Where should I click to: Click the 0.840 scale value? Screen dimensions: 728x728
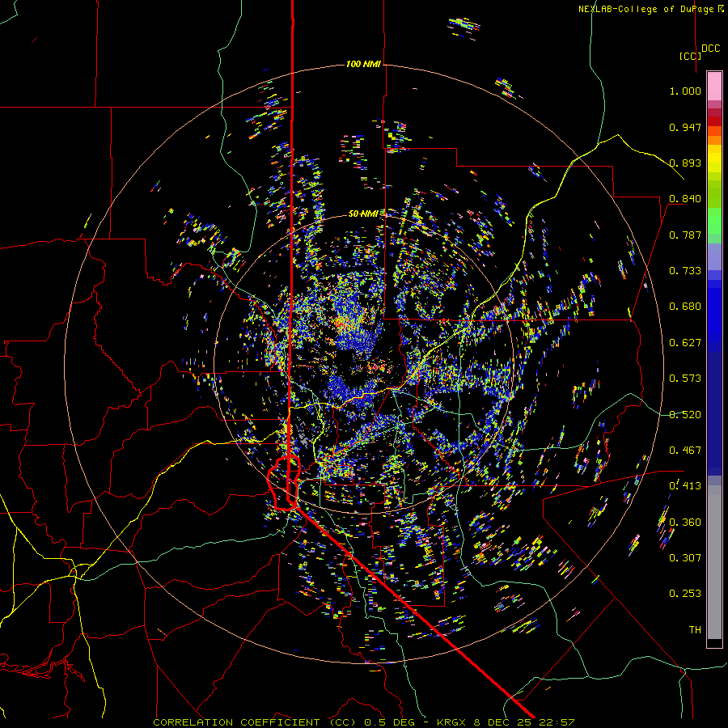click(685, 199)
